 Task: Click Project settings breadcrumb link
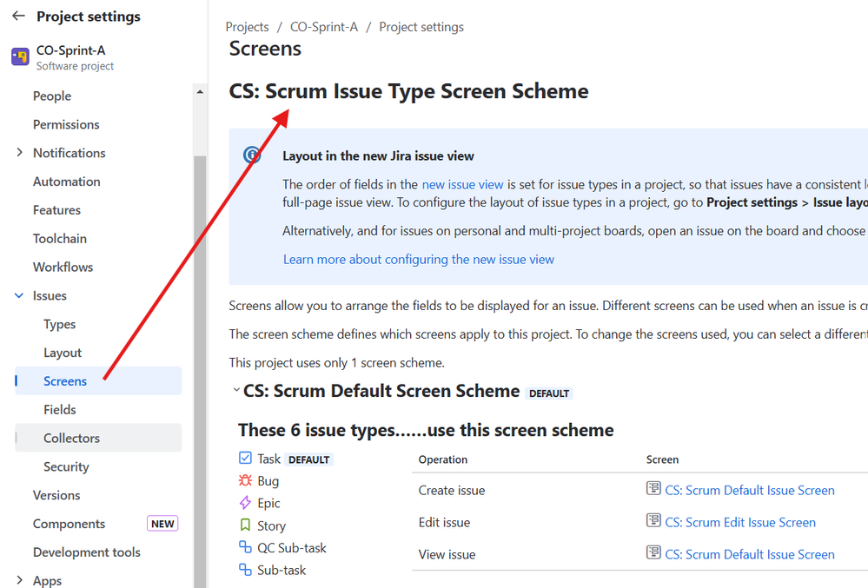point(421,27)
